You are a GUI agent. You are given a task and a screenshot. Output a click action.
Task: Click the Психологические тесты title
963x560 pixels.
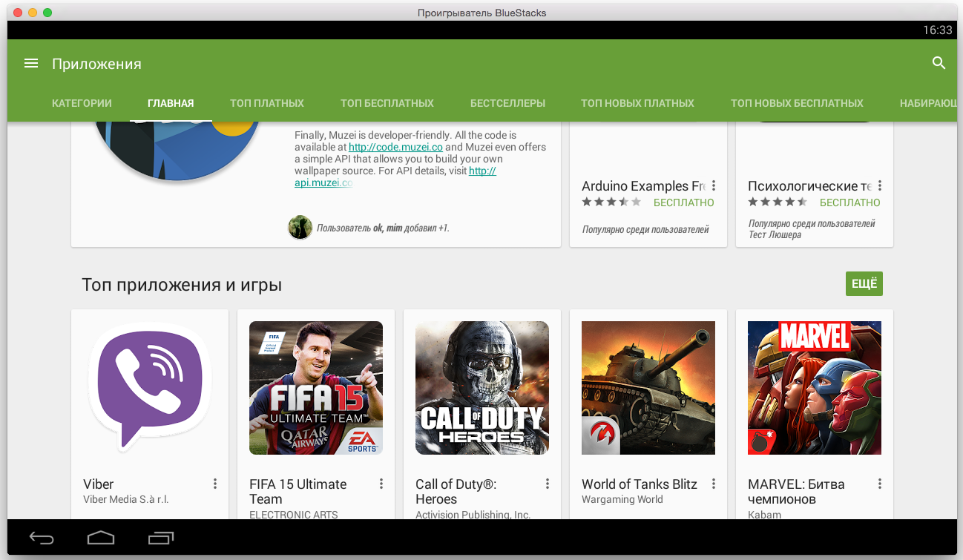tap(809, 186)
